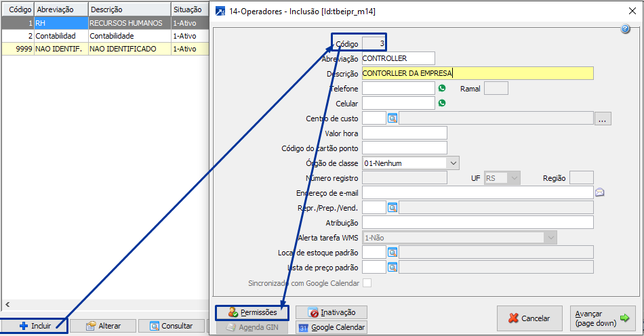Screen dimensions: 644x336
Task: Search Local de estoque padrão lookup icon
Action: pos(393,252)
